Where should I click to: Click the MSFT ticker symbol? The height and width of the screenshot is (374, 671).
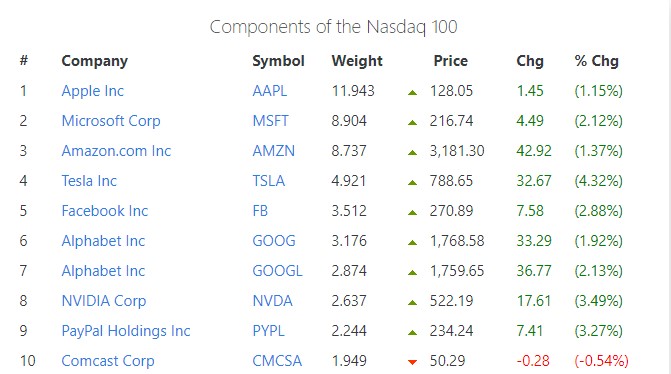[270, 121]
